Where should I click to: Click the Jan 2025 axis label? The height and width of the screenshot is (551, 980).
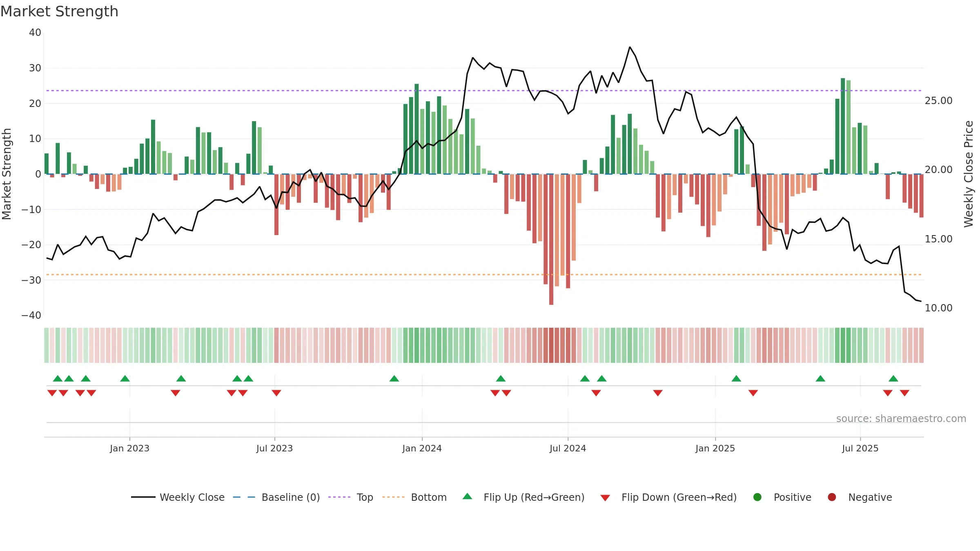point(715,448)
